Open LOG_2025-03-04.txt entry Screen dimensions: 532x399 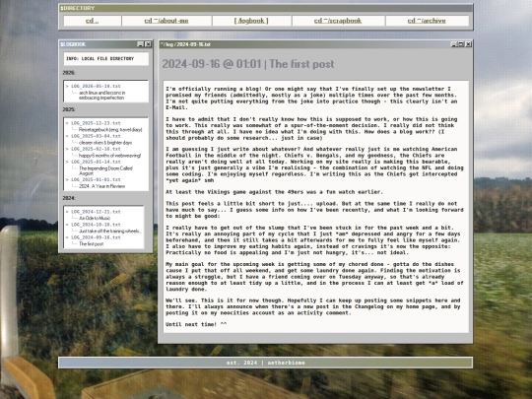(96, 136)
